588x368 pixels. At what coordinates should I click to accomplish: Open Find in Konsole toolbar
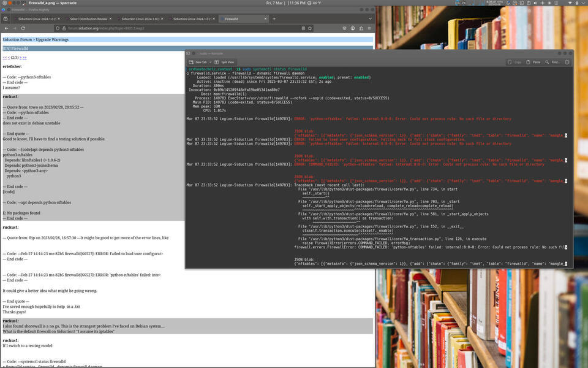(552, 62)
